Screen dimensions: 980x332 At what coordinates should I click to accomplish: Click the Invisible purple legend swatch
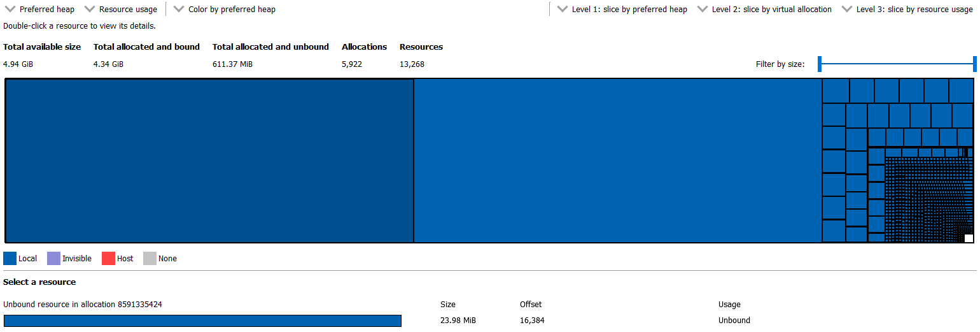[53, 258]
